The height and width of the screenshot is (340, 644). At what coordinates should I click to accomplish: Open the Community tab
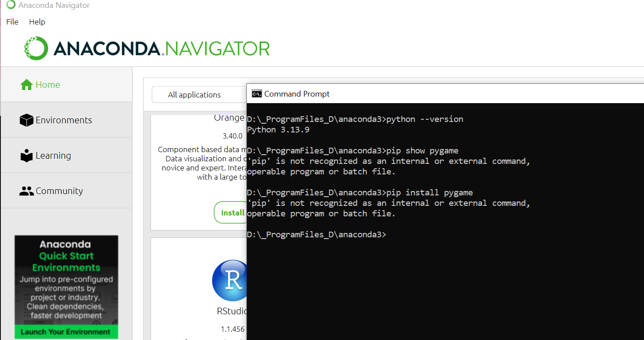coord(66,191)
